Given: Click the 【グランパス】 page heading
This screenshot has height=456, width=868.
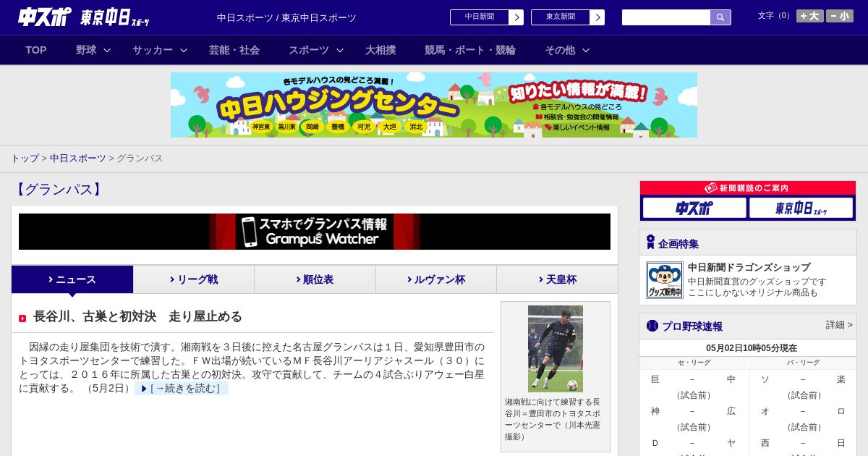Looking at the screenshot, I should click(x=59, y=190).
